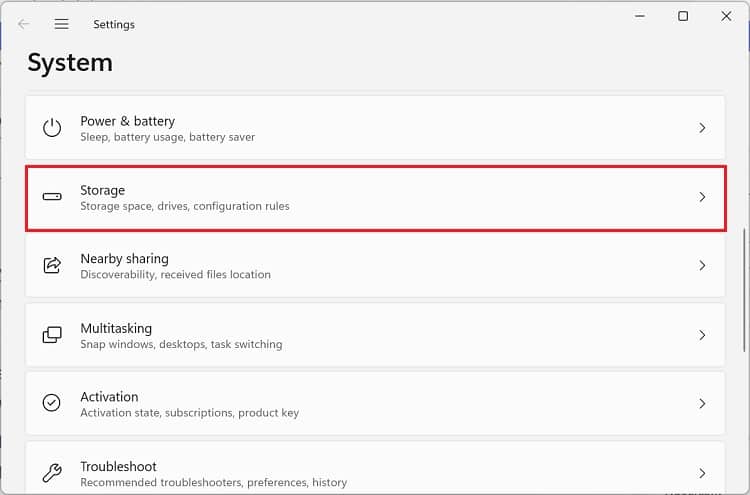Click the vertical scrollbar thumb
750x495 pixels.
[744, 291]
